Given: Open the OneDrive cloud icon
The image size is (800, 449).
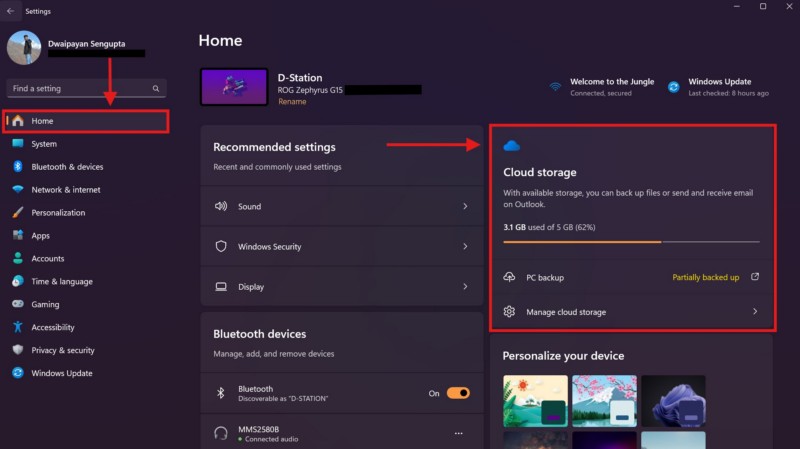Looking at the screenshot, I should 512,146.
